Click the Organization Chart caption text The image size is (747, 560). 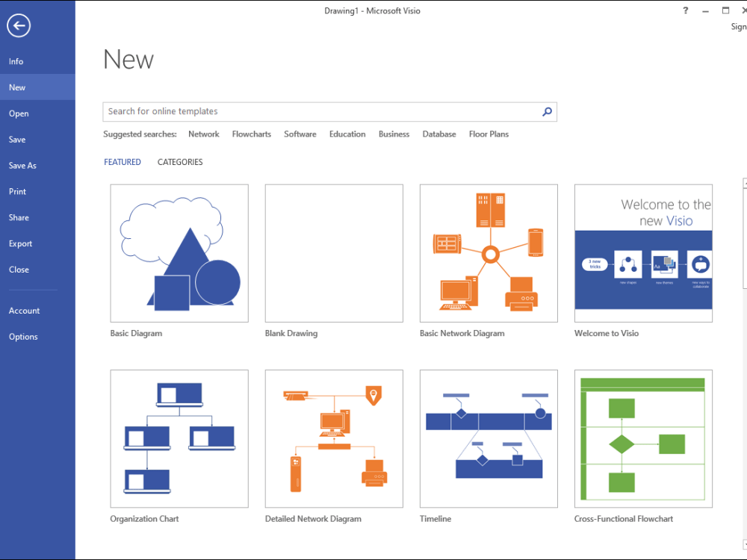coord(144,519)
